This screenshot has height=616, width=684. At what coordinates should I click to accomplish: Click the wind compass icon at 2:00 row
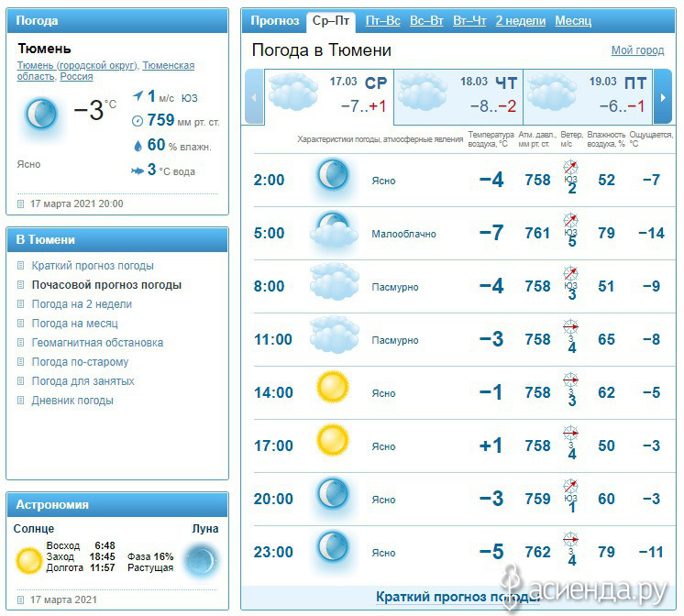coord(570,167)
